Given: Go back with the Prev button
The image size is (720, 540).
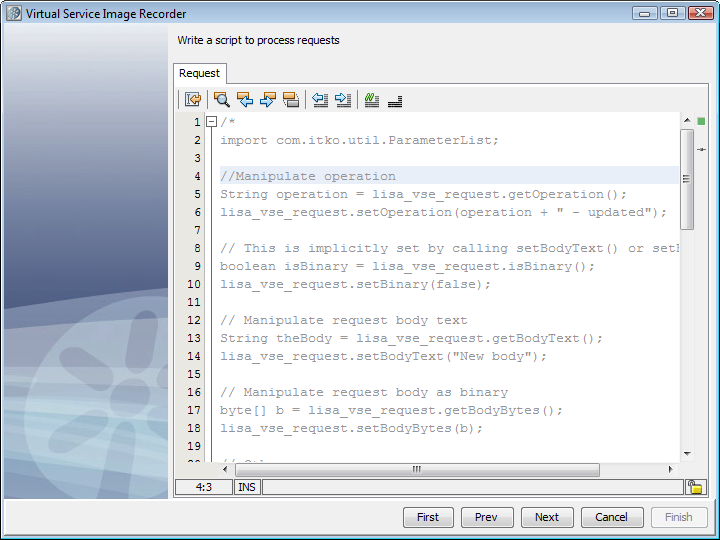Looking at the screenshot, I should pos(486,518).
